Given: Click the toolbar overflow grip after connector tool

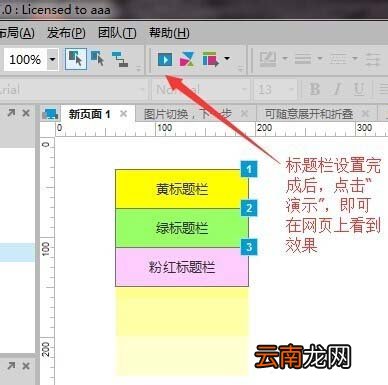Looking at the screenshot, I should [139, 69].
